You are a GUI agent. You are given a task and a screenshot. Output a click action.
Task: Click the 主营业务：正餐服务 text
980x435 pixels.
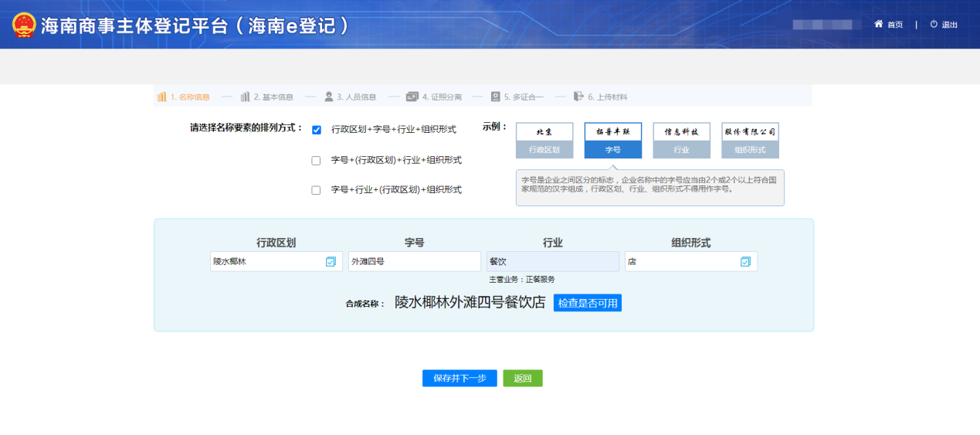point(522,280)
